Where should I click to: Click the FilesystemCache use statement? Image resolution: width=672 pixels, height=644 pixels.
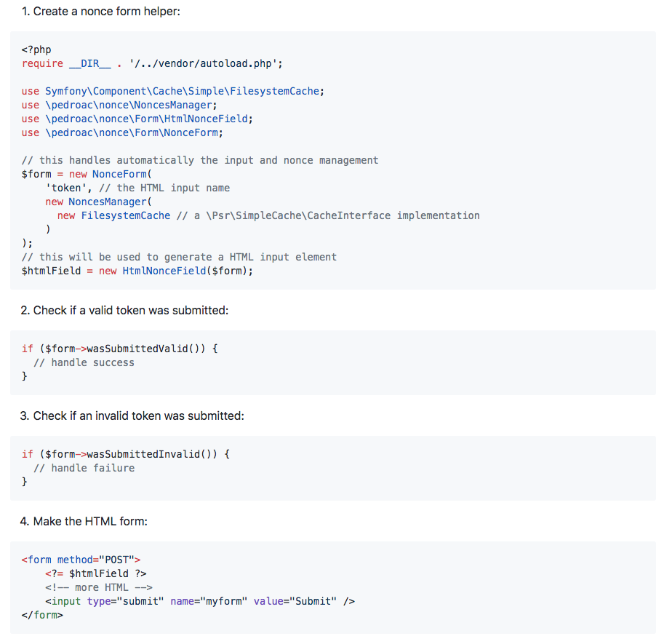coord(173,92)
